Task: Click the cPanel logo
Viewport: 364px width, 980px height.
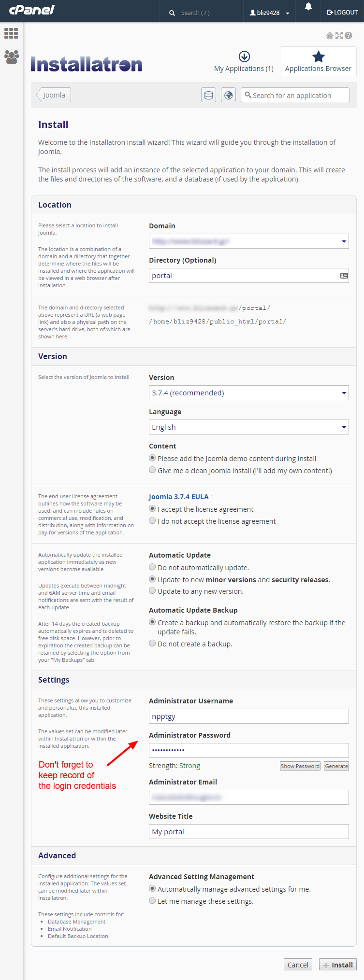Action: [31, 10]
